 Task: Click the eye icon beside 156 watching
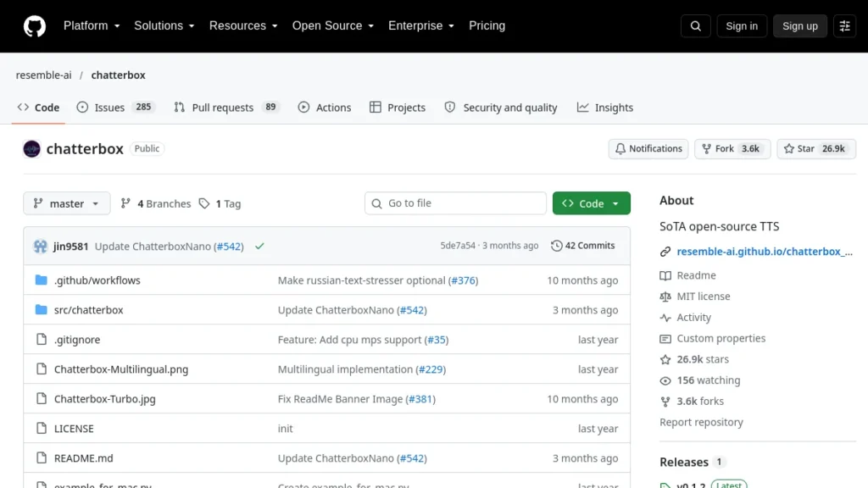tap(665, 380)
